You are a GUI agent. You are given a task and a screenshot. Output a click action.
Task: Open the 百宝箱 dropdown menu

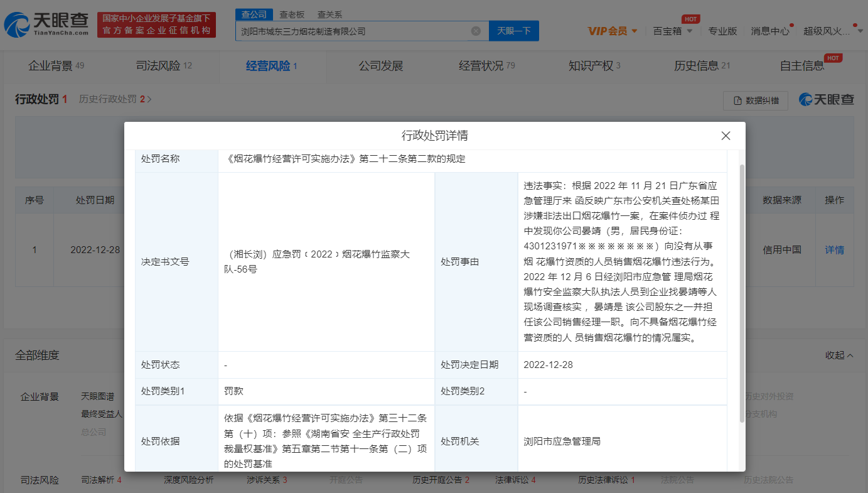click(x=673, y=31)
